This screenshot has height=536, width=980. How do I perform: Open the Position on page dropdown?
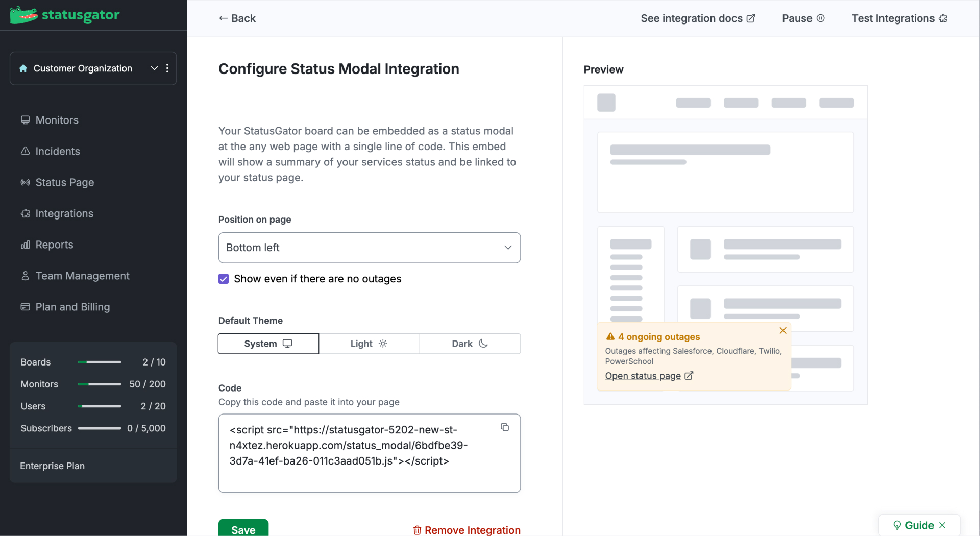pos(370,248)
